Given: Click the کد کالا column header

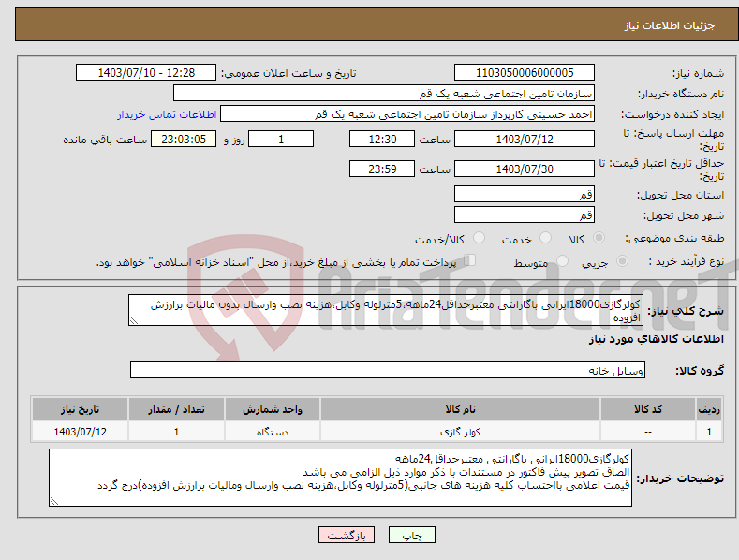Looking at the screenshot, I should (648, 409).
